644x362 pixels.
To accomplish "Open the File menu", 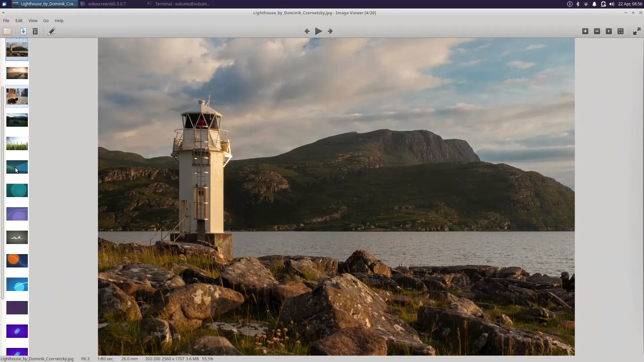I will [x=6, y=20].
